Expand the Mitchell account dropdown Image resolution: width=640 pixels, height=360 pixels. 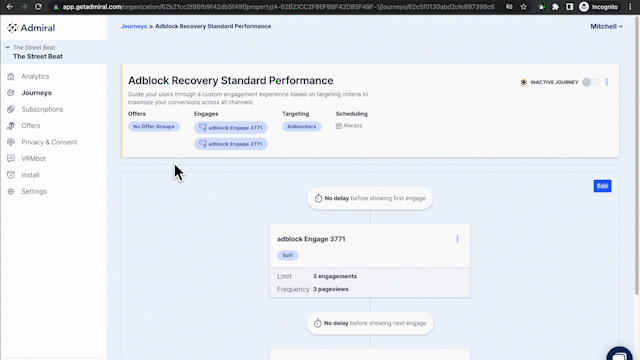point(607,26)
